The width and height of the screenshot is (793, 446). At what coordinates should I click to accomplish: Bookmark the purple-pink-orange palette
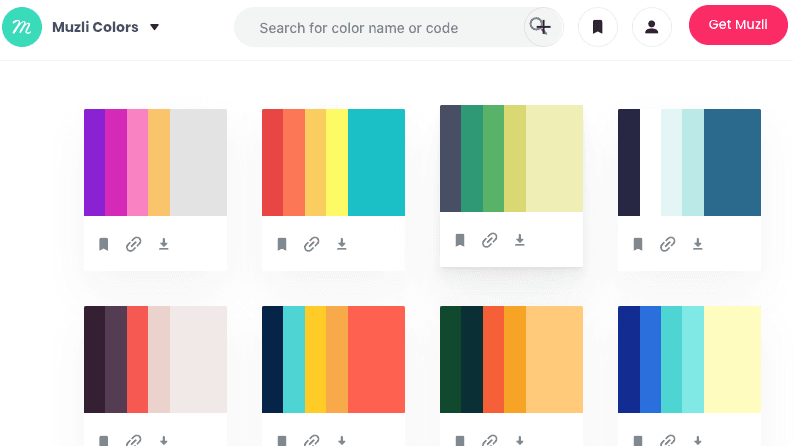(x=104, y=244)
